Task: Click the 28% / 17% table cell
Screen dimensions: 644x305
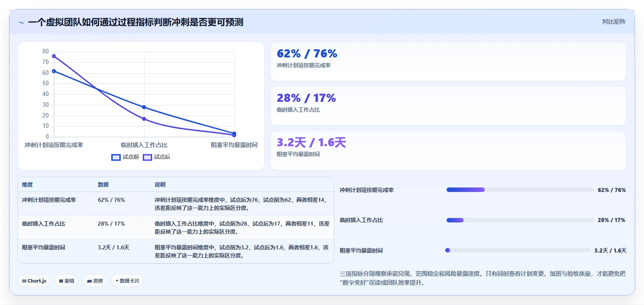Action: tap(111, 224)
